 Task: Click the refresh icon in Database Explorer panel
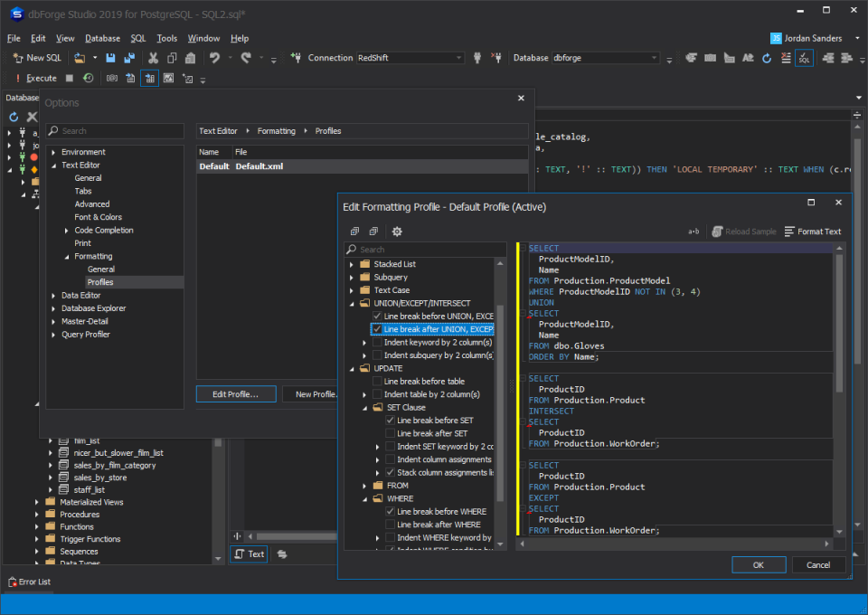[13, 117]
